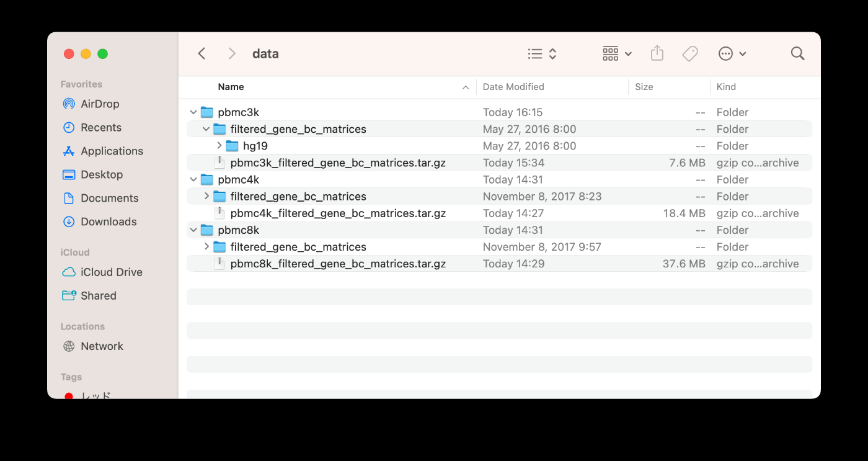Go back with the left chevron button

click(x=201, y=54)
